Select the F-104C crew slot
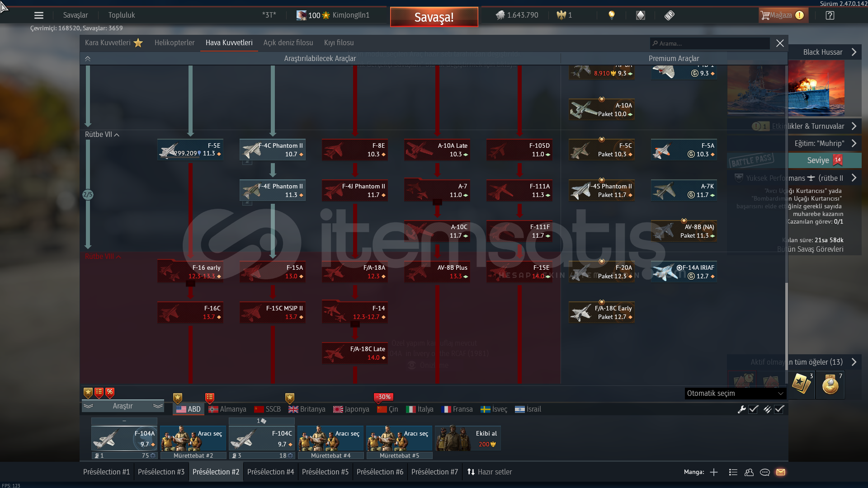 [262, 438]
